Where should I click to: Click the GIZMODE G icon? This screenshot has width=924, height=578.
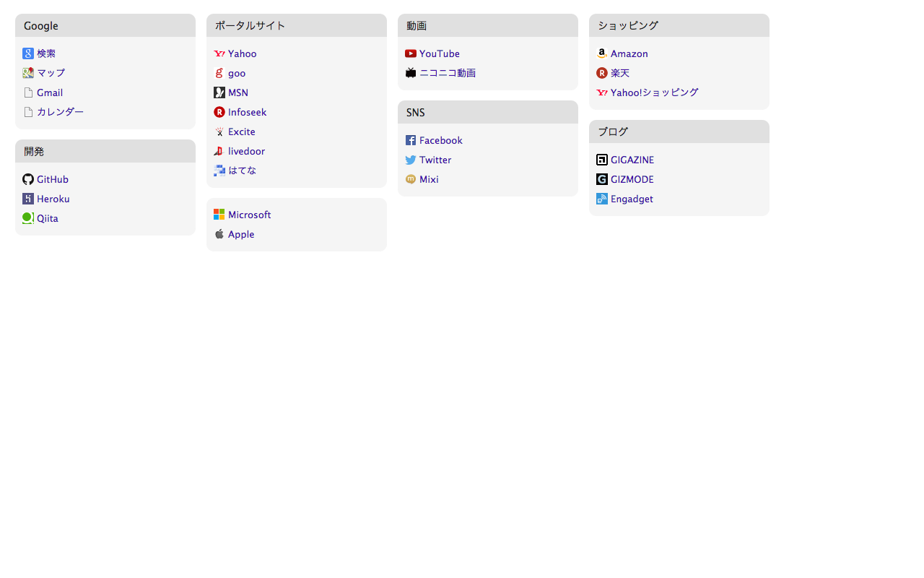pyautogui.click(x=602, y=179)
